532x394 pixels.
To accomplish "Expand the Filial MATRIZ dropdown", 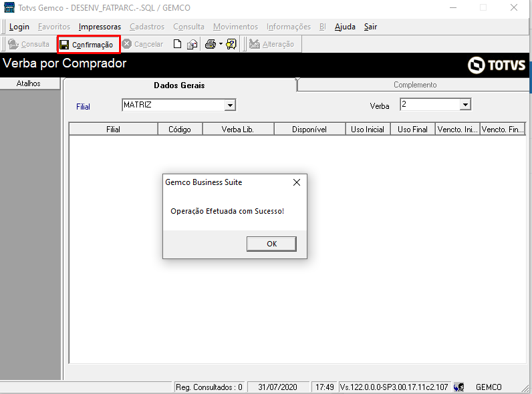I will 230,105.
